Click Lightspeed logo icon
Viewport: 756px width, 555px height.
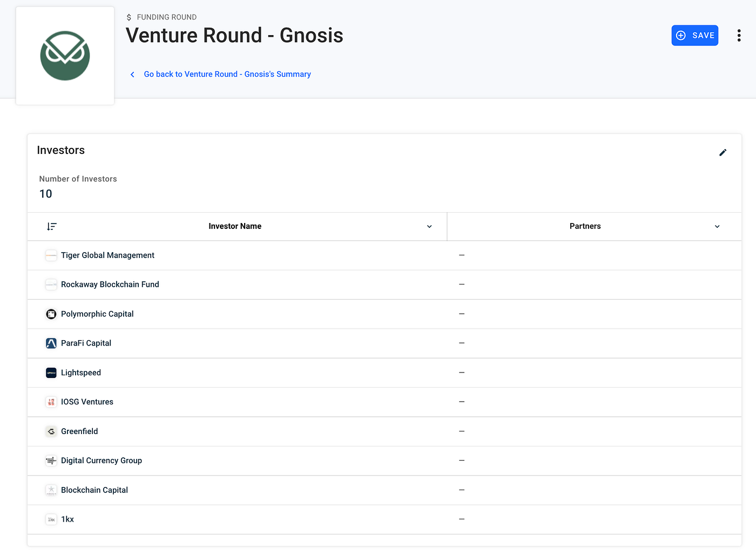click(51, 373)
